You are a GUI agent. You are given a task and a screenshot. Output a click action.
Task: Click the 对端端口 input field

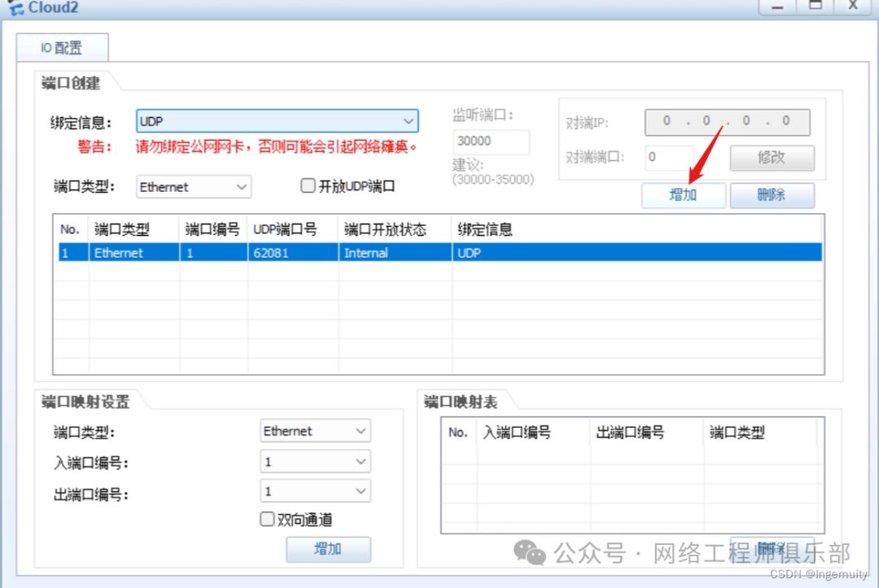(669, 157)
